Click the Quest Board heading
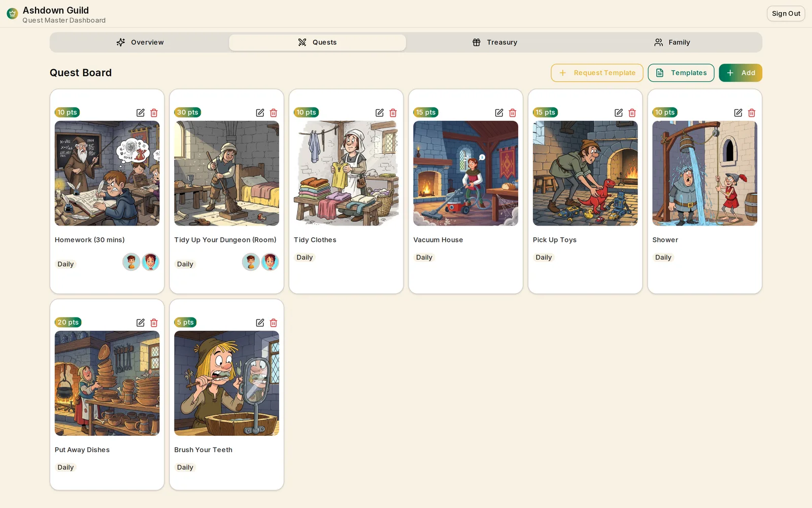812x508 pixels. [x=81, y=73]
